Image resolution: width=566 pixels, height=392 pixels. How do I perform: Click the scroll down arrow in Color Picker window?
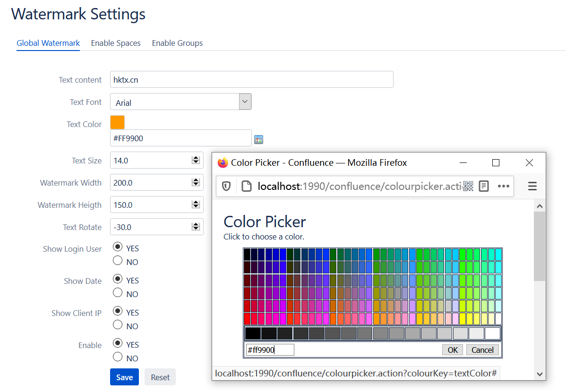click(540, 374)
